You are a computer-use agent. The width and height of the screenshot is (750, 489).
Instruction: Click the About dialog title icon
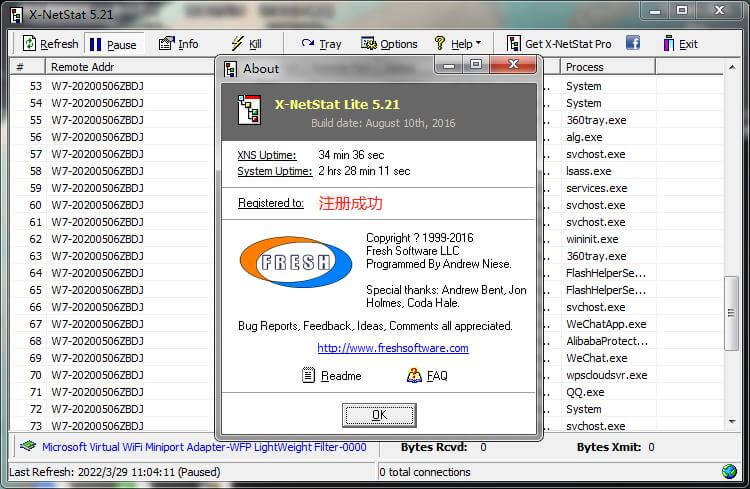pyautogui.click(x=230, y=69)
